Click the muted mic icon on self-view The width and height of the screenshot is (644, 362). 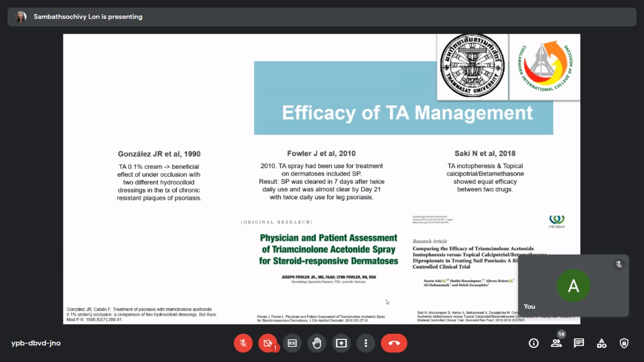tap(619, 264)
